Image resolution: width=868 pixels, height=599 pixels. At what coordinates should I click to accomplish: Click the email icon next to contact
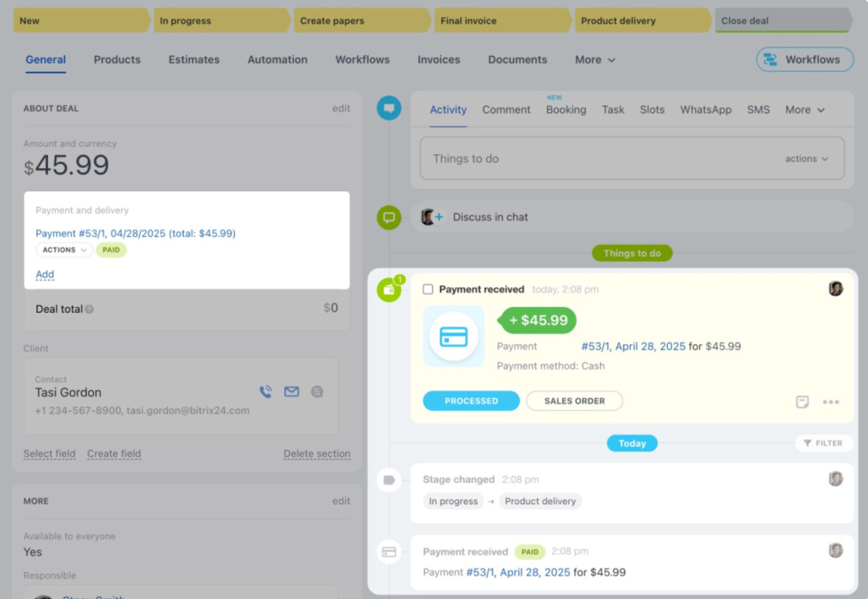pyautogui.click(x=292, y=392)
